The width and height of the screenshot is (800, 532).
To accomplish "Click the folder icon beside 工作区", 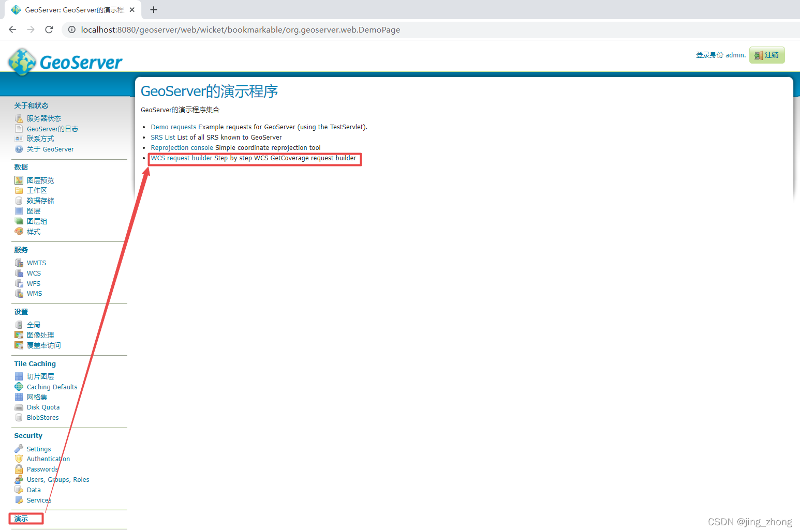I will coord(19,190).
